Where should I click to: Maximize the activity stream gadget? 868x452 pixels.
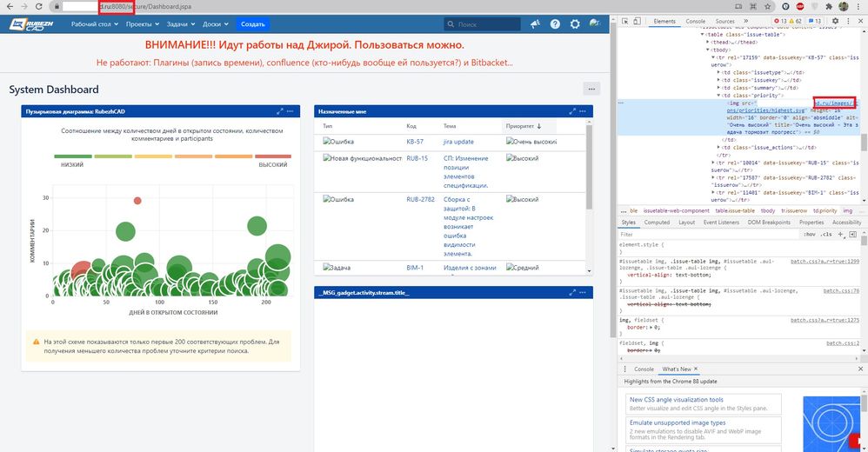(x=571, y=292)
